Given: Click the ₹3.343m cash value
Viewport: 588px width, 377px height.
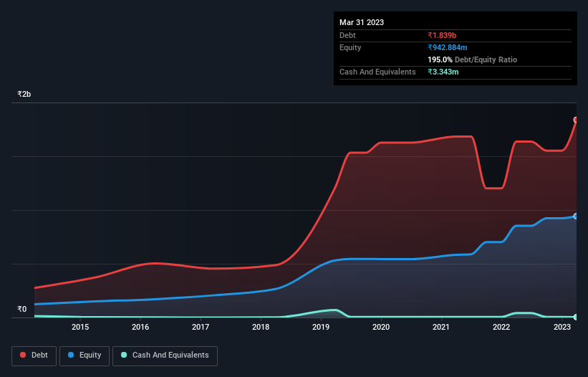Looking at the screenshot, I should (443, 72).
